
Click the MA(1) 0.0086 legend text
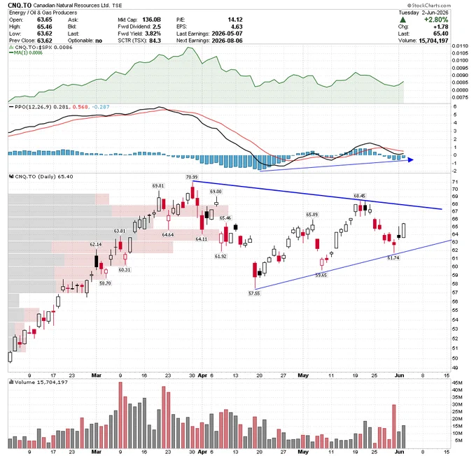tap(28, 52)
